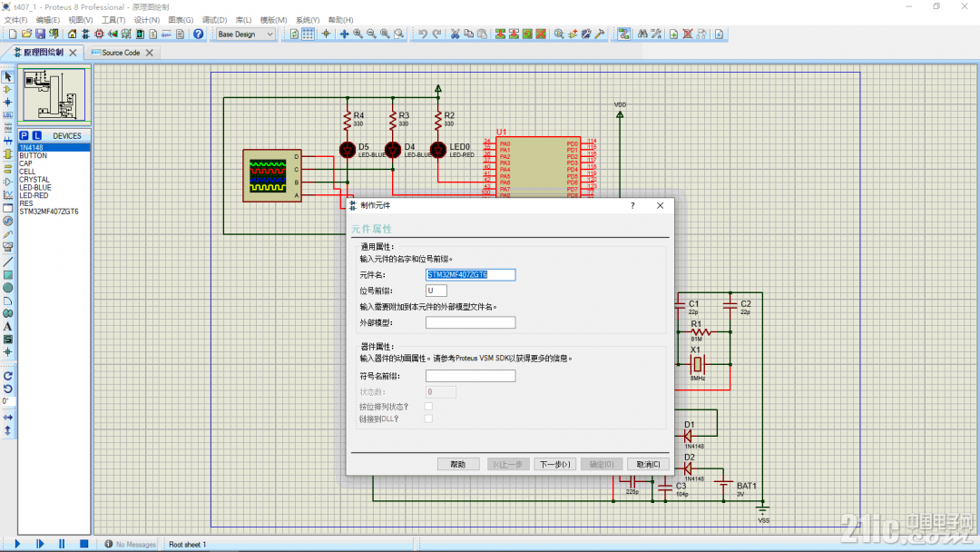Click the rotation angle field showing 0°
The width and height of the screenshot is (980, 552).
coord(6,401)
